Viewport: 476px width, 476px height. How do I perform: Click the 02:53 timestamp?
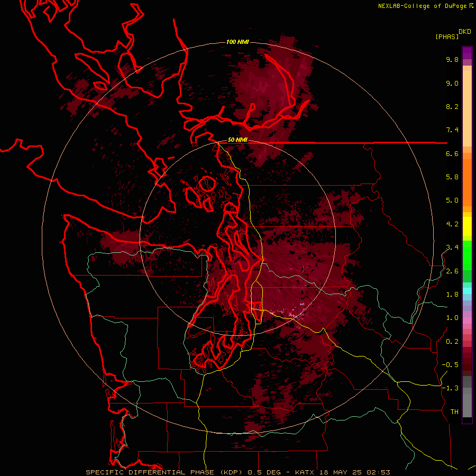click(378, 472)
